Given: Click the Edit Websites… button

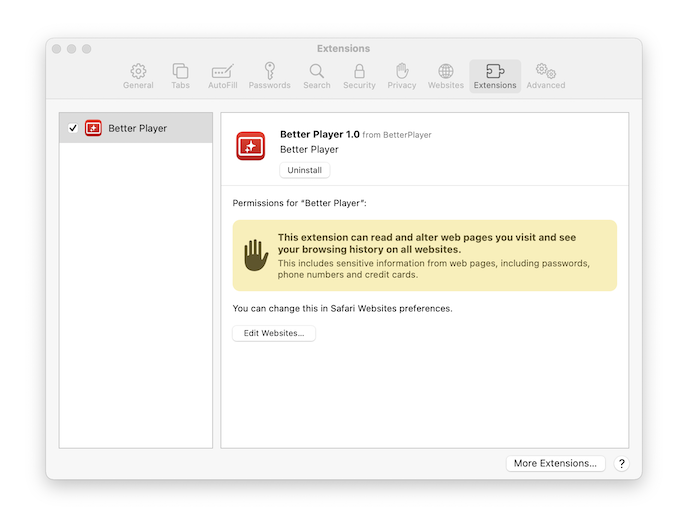Looking at the screenshot, I should pyautogui.click(x=274, y=333).
